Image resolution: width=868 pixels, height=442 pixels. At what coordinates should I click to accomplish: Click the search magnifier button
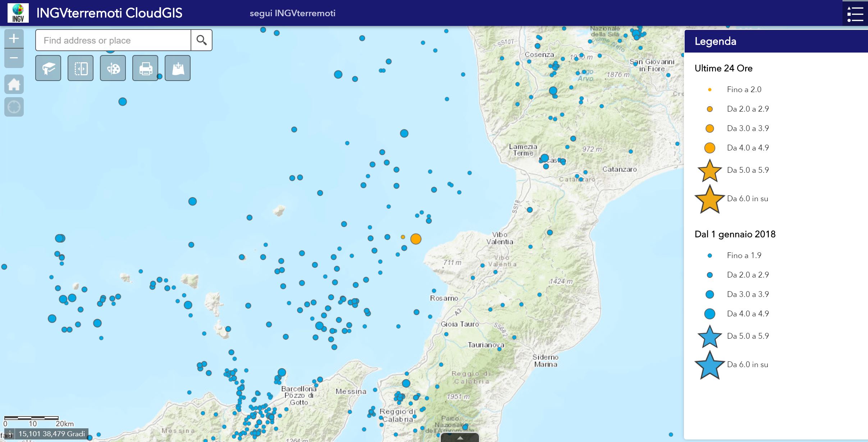tap(201, 40)
